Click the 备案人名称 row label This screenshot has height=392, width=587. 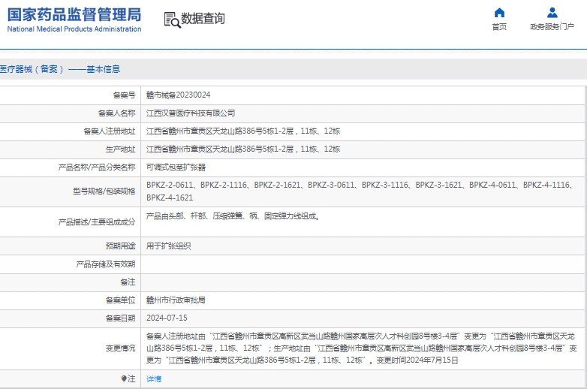pyautogui.click(x=116, y=113)
